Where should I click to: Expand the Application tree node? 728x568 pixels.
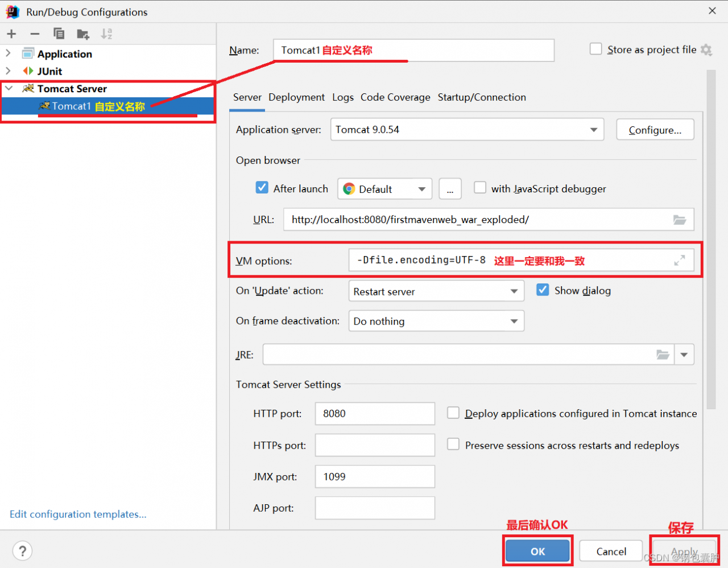coord(8,53)
